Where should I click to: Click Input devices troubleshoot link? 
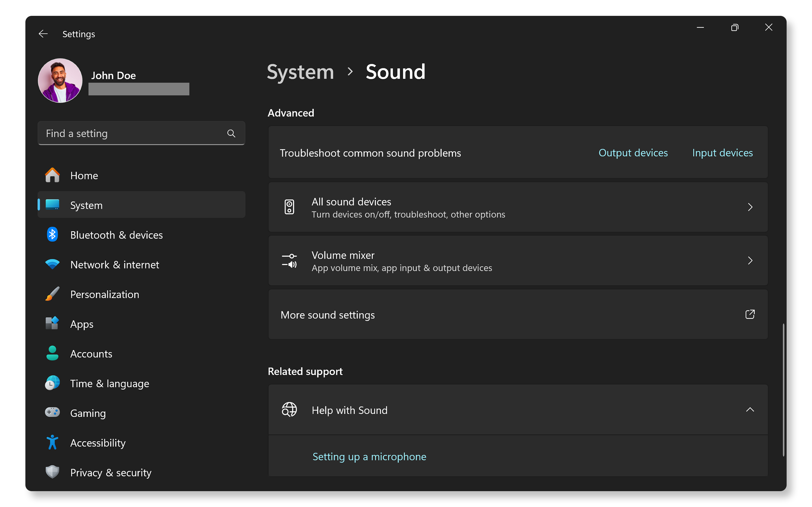tap(723, 152)
